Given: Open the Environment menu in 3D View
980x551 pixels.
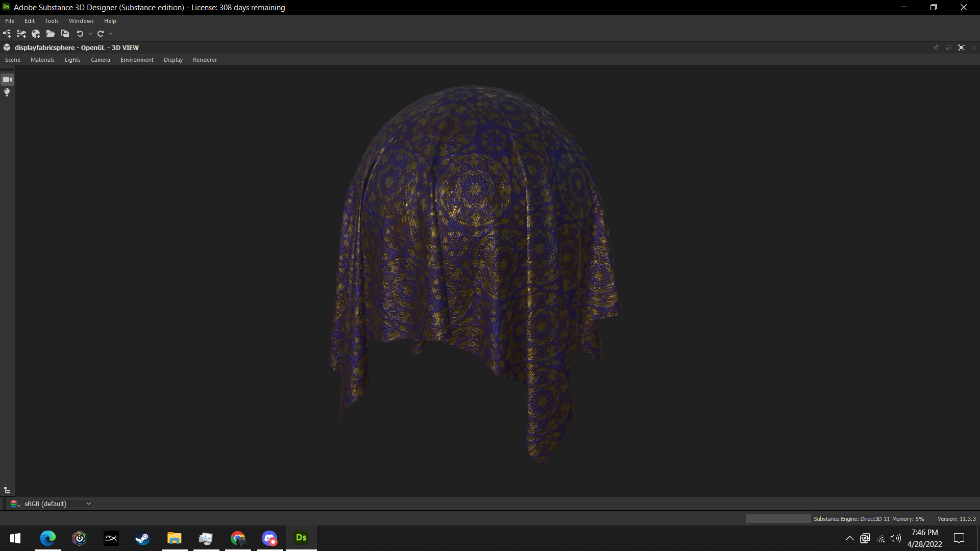Looking at the screenshot, I should point(137,60).
